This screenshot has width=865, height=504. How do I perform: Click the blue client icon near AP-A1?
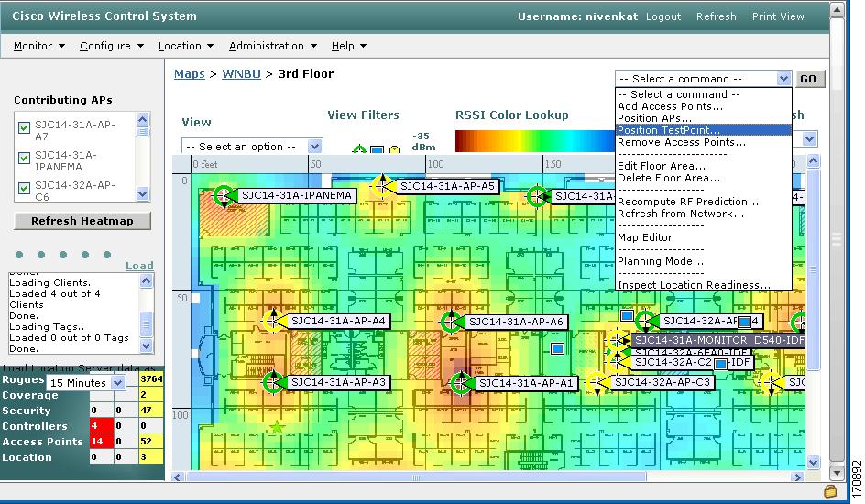(557, 348)
